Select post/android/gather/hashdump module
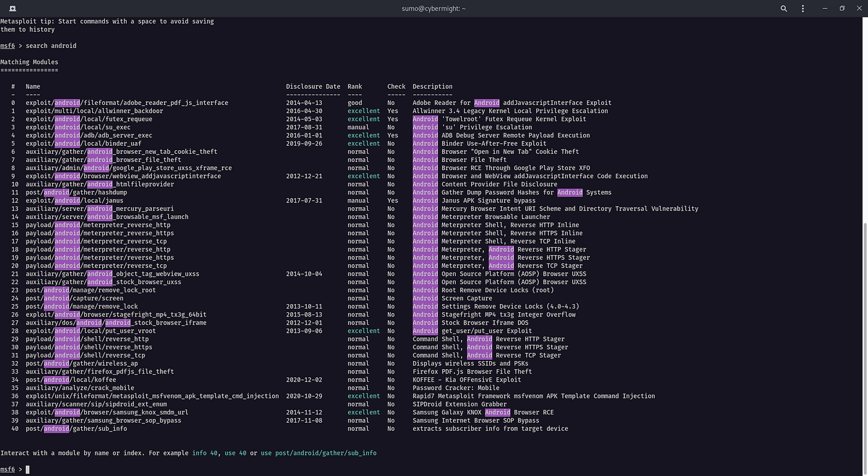The height and width of the screenshot is (476, 868). click(76, 192)
